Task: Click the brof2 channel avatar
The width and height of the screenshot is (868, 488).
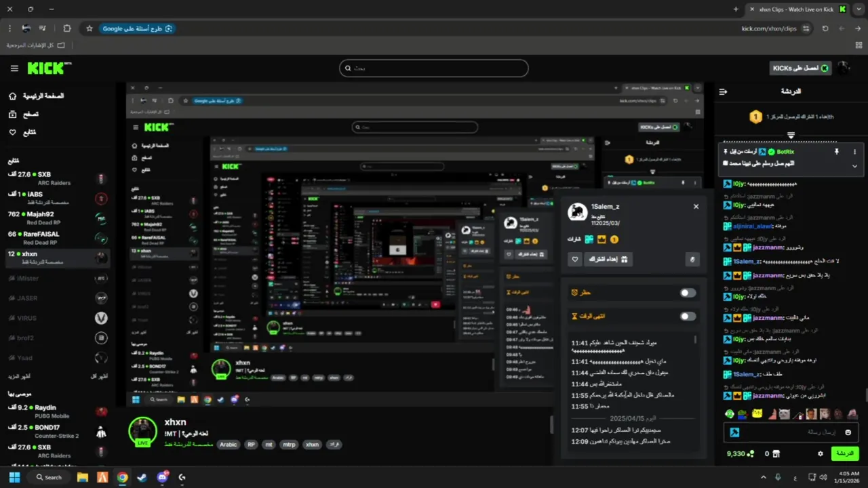Action: coord(101,338)
